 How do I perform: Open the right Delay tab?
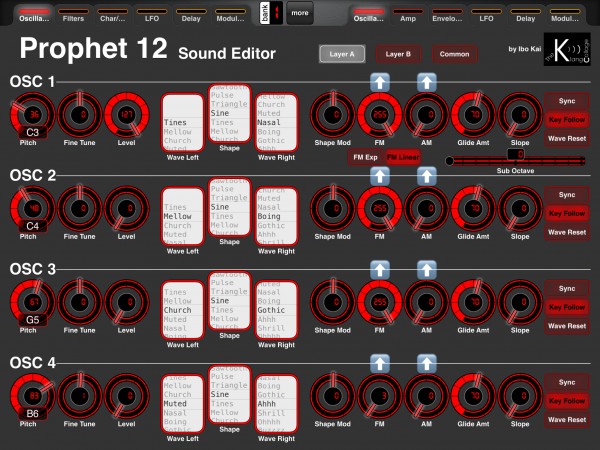click(x=525, y=15)
